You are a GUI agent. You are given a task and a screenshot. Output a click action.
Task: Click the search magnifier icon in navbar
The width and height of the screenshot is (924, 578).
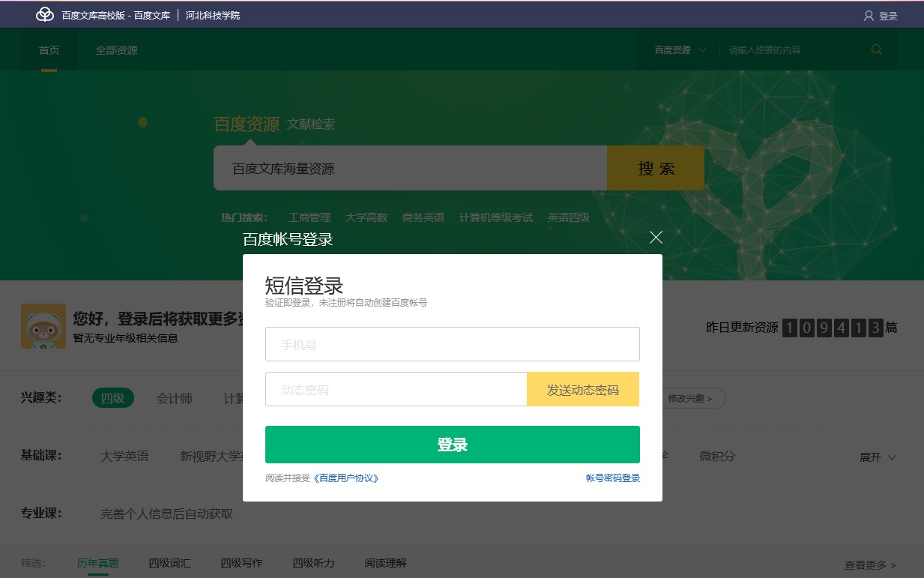pyautogui.click(x=877, y=50)
